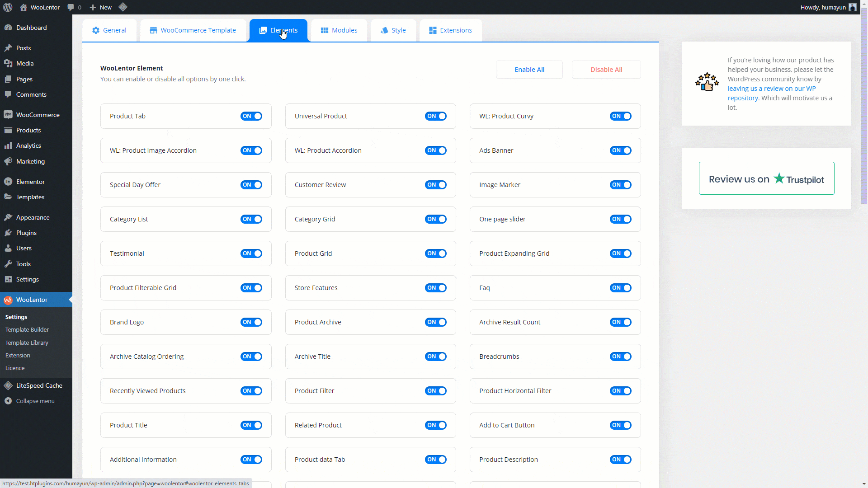Viewport: 868px width, 488px height.
Task: Click the WordPress logo icon
Action: point(8,7)
